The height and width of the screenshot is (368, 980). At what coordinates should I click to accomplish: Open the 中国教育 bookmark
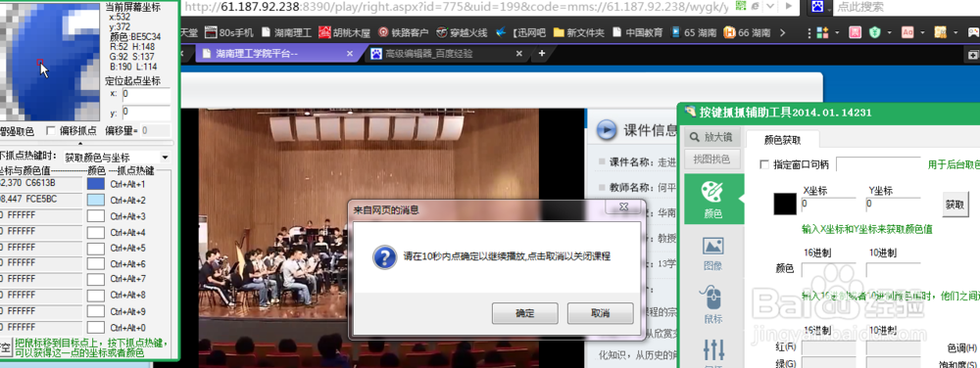[637, 32]
